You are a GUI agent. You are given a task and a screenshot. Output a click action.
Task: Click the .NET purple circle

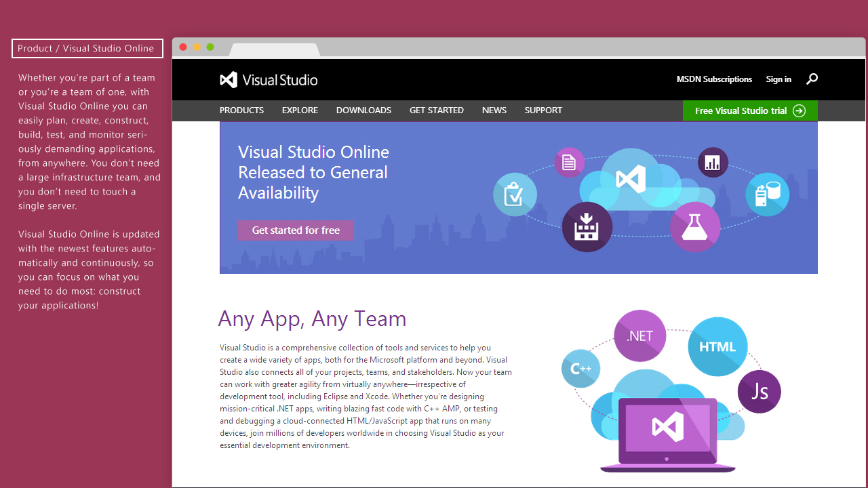639,336
